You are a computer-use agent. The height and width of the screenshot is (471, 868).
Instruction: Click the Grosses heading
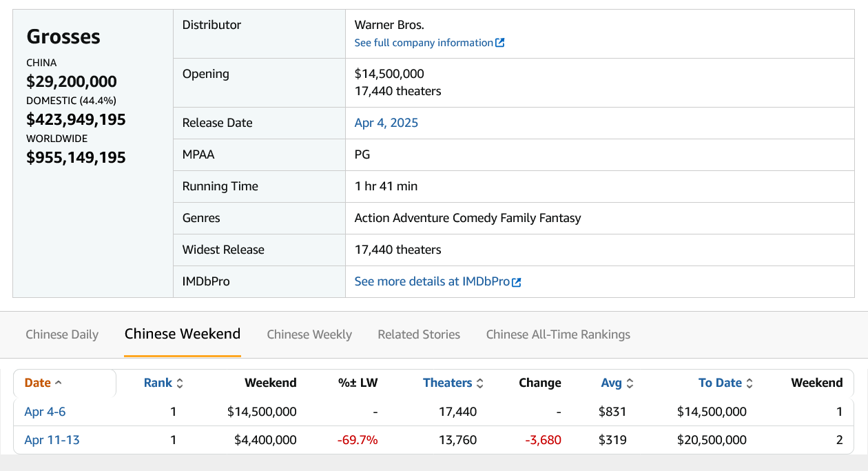click(63, 37)
